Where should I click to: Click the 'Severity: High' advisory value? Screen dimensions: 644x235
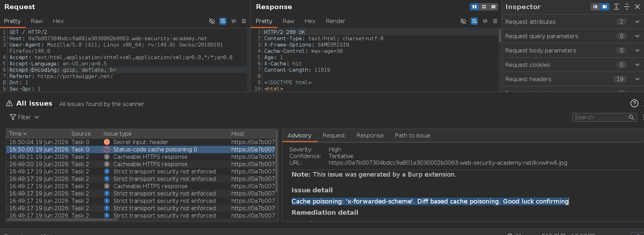[x=335, y=149]
